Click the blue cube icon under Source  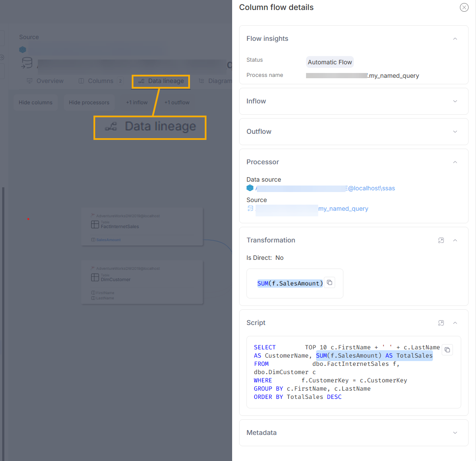click(x=23, y=50)
